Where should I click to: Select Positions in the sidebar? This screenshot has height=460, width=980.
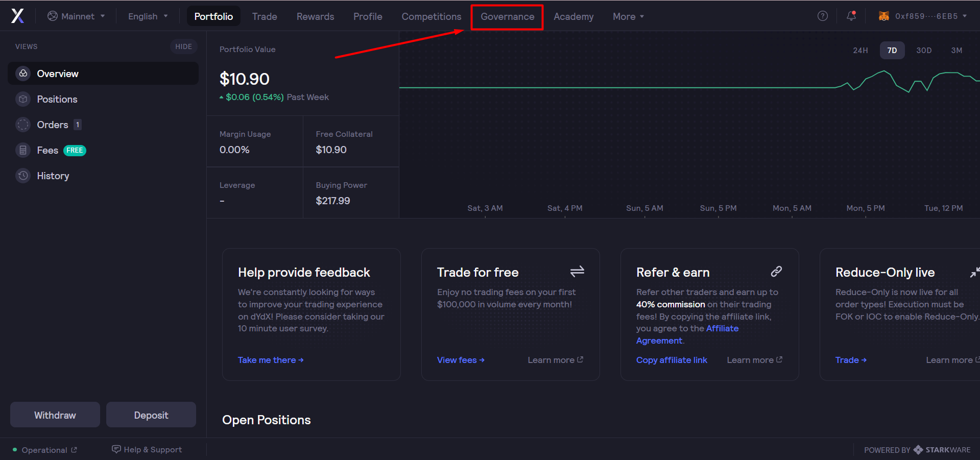pos(103,99)
